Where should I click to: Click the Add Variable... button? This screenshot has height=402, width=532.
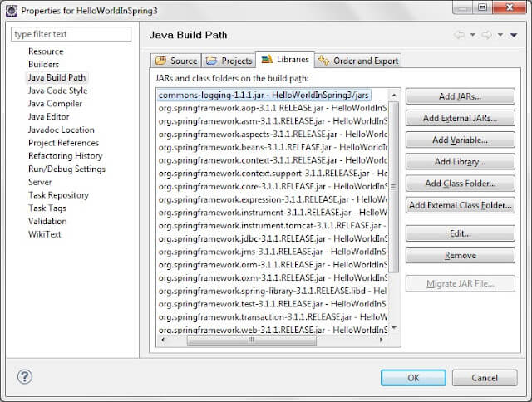460,140
